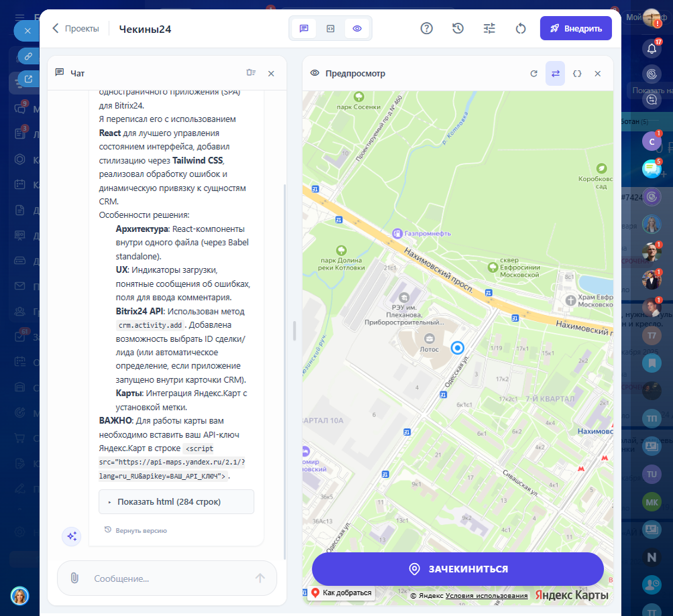The width and height of the screenshot is (673, 616).
Task: Switch to code view in top toggle group
Action: [330, 29]
